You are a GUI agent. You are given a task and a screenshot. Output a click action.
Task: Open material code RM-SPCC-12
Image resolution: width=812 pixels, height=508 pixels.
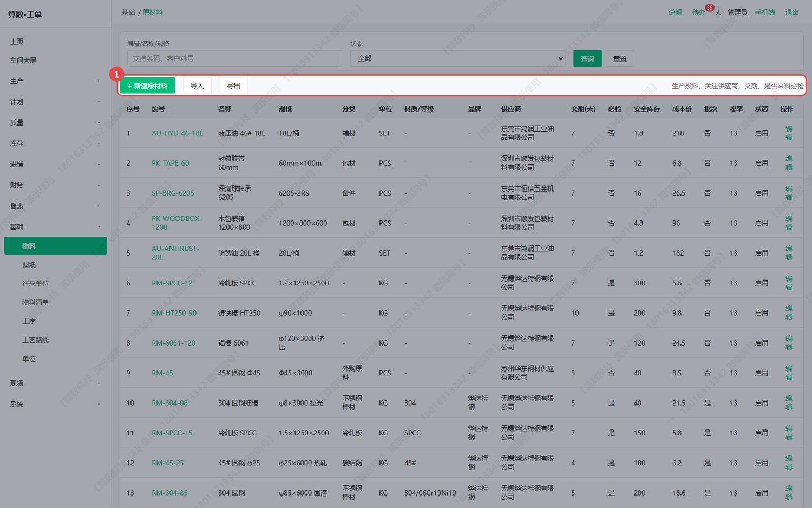172,283
